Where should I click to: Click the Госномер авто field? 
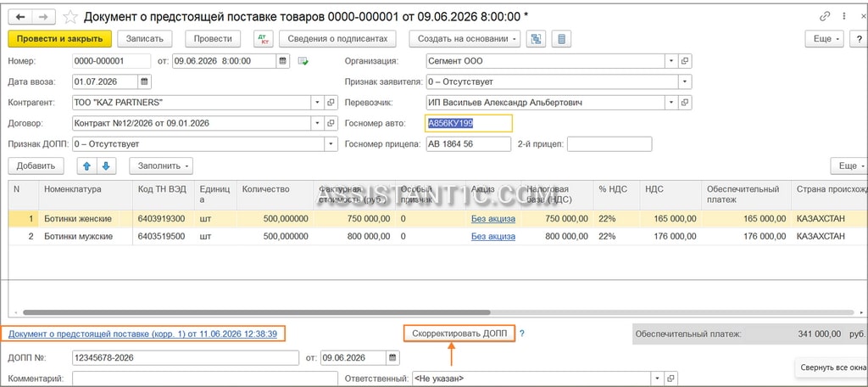[468, 123]
